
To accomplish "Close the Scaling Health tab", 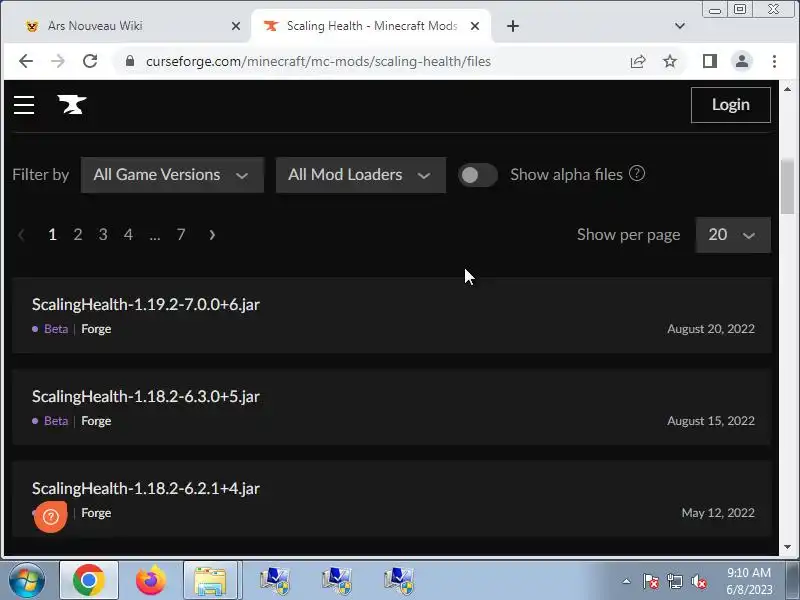I will (474, 26).
